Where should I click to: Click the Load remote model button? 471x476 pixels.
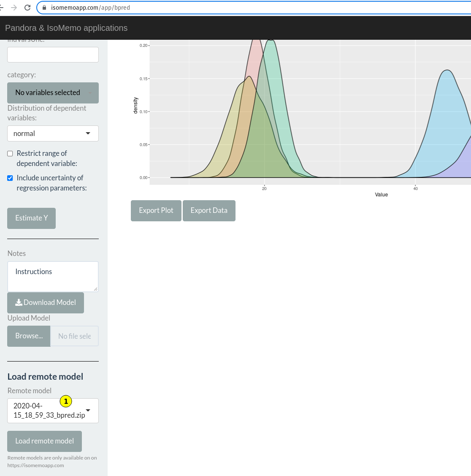(x=44, y=441)
